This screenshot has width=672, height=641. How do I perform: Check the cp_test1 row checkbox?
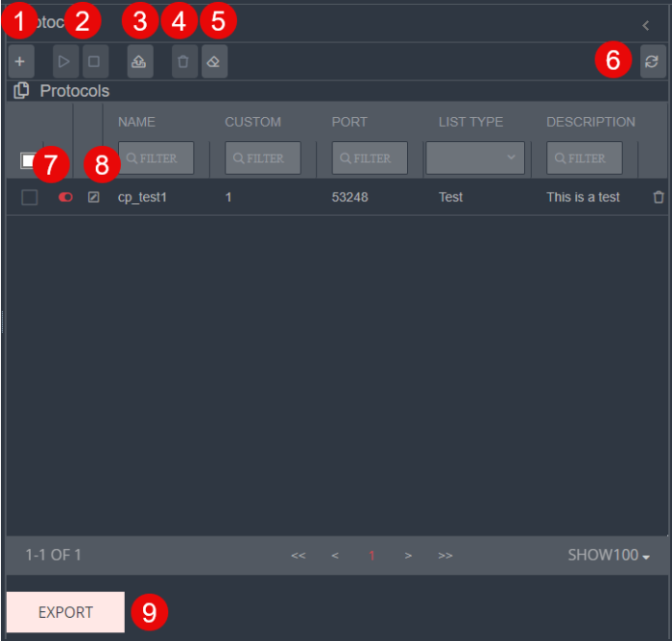[30, 198]
